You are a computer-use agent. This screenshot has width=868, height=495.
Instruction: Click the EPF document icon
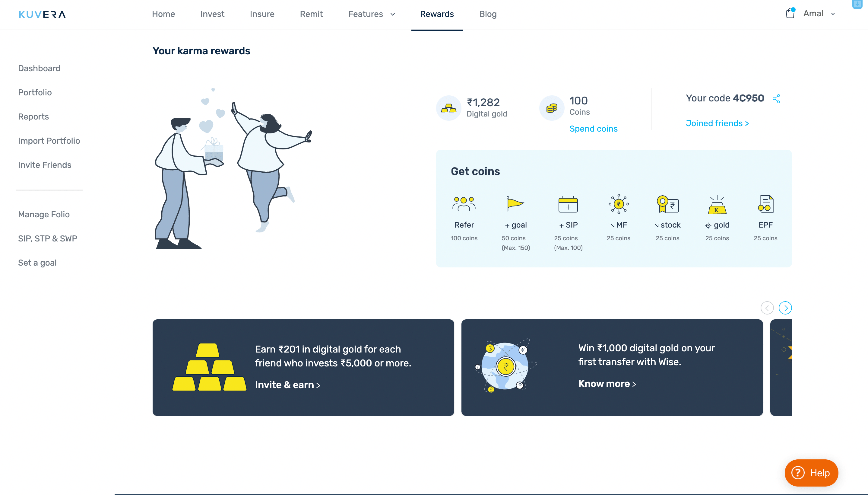tap(765, 204)
